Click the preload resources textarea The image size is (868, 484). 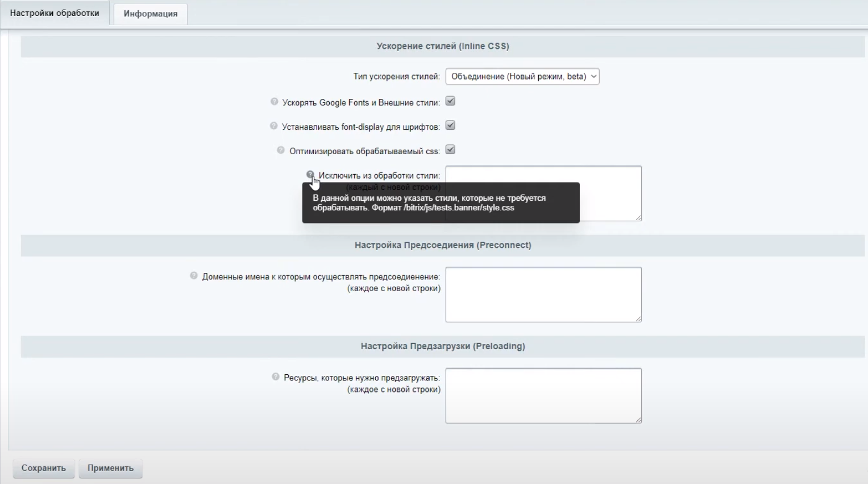pyautogui.click(x=543, y=396)
